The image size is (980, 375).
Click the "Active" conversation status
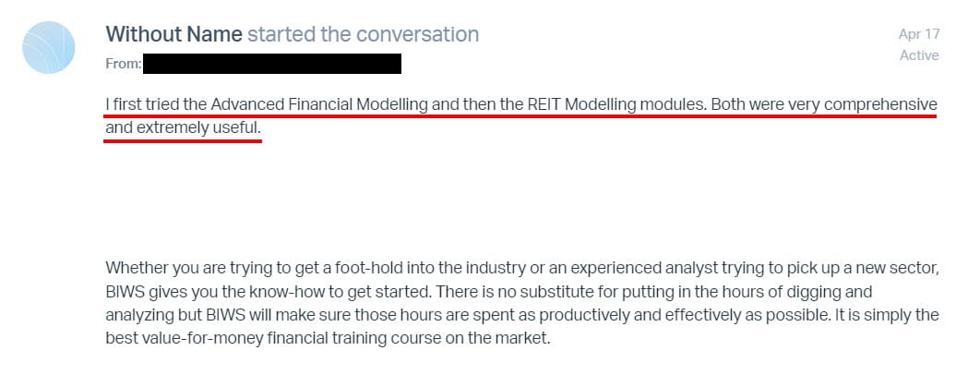point(919,55)
